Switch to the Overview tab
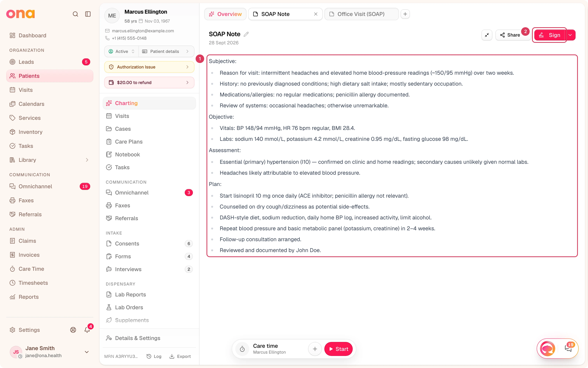588x368 pixels. (225, 14)
